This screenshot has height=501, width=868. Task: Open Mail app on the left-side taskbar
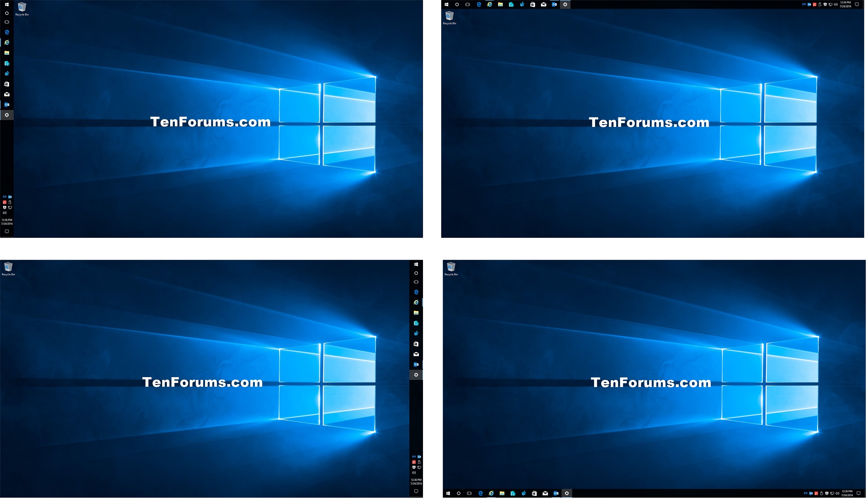pyautogui.click(x=7, y=94)
